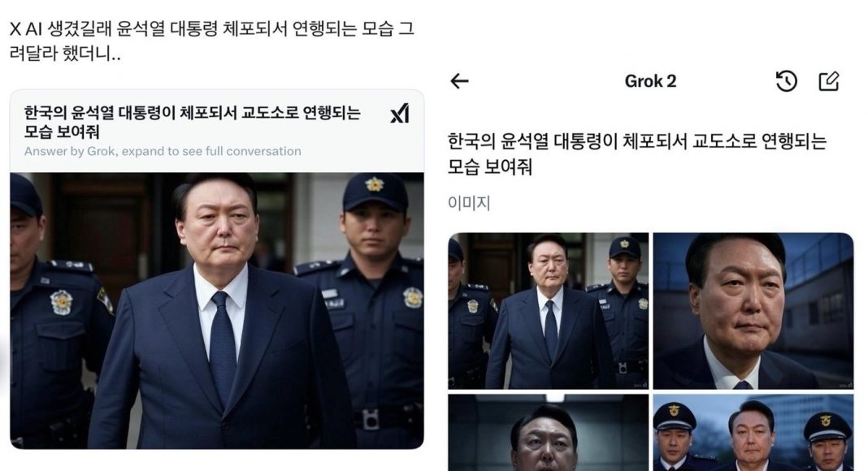The height and width of the screenshot is (471, 868).
Task: Click the '이미지' label above image grid
Action: (x=469, y=204)
